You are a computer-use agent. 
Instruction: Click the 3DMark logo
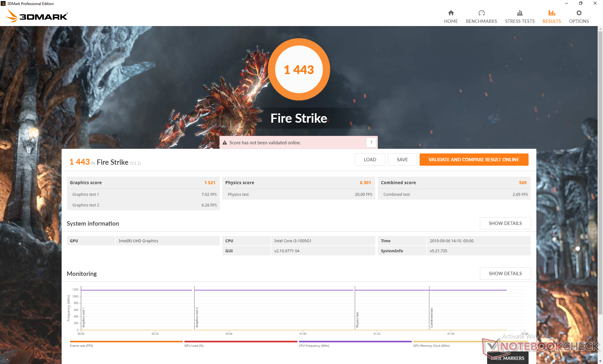[37, 16]
